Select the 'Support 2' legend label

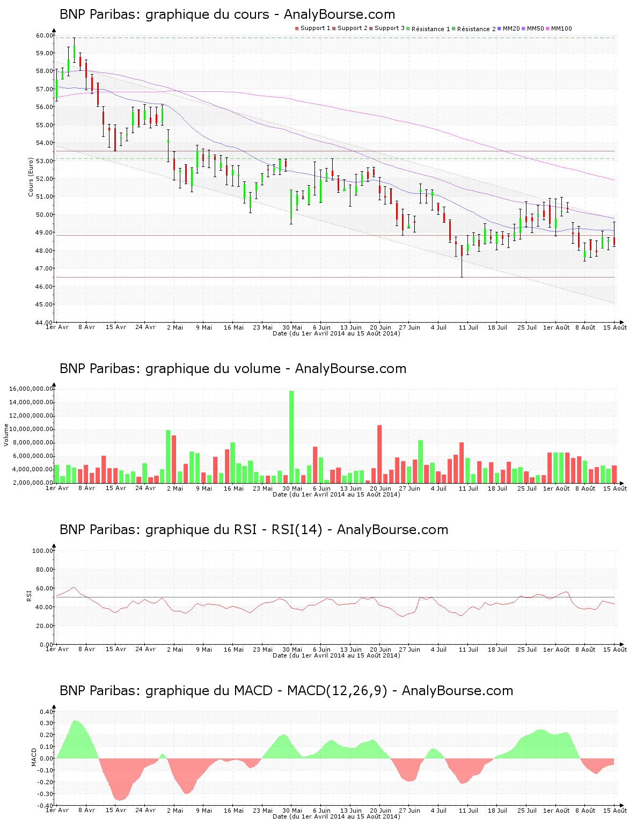353,28
